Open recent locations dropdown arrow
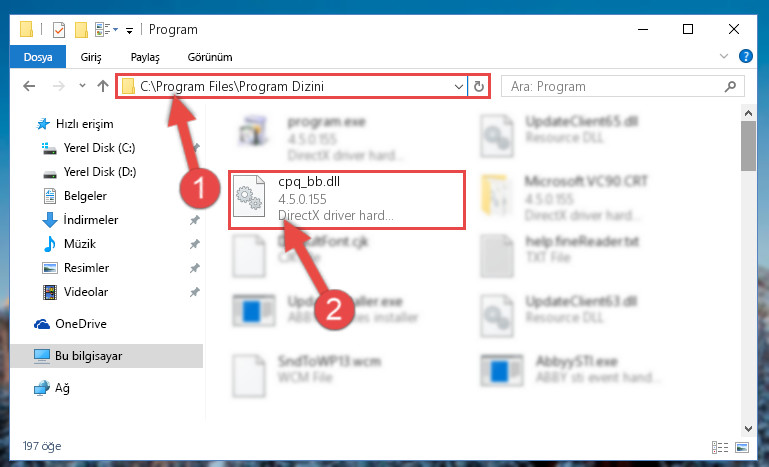Image resolution: width=769 pixels, height=467 pixels. [82, 86]
